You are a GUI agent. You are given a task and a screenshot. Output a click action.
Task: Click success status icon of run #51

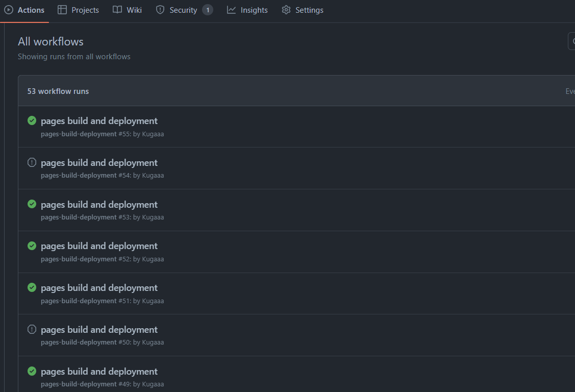pos(32,287)
